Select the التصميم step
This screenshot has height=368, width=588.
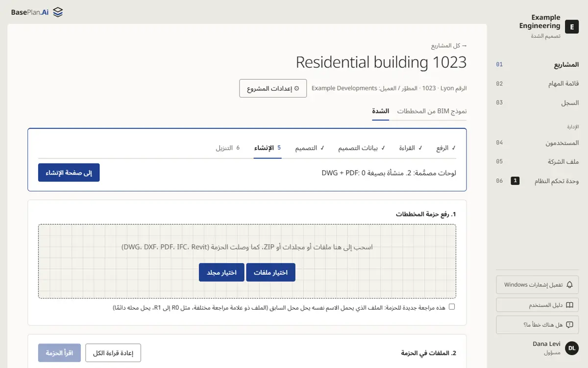310,148
